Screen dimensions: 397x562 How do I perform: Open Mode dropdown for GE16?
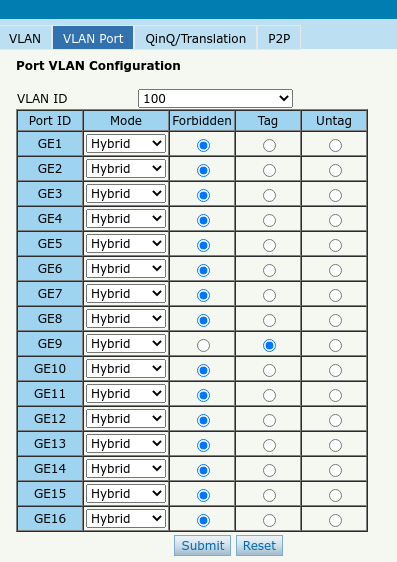pos(126,519)
